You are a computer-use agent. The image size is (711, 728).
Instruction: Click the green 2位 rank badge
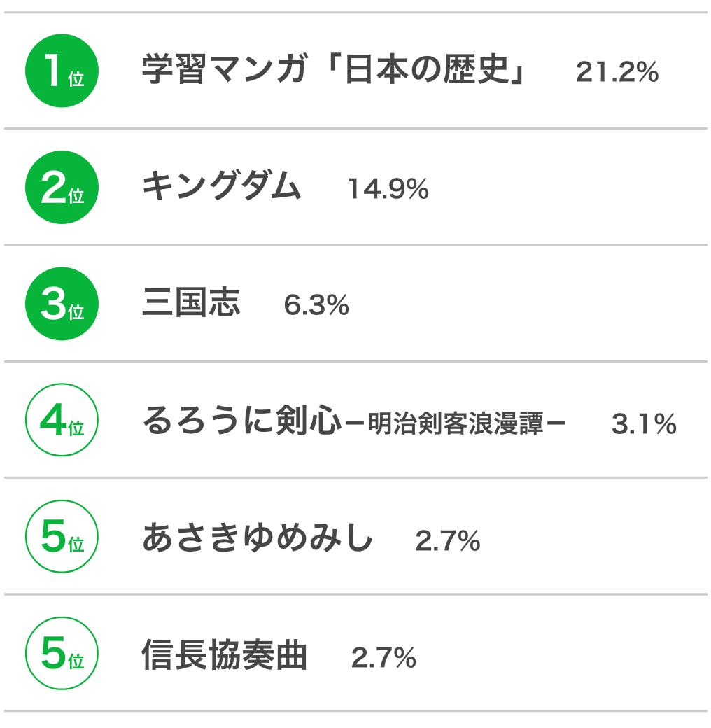[62, 187]
